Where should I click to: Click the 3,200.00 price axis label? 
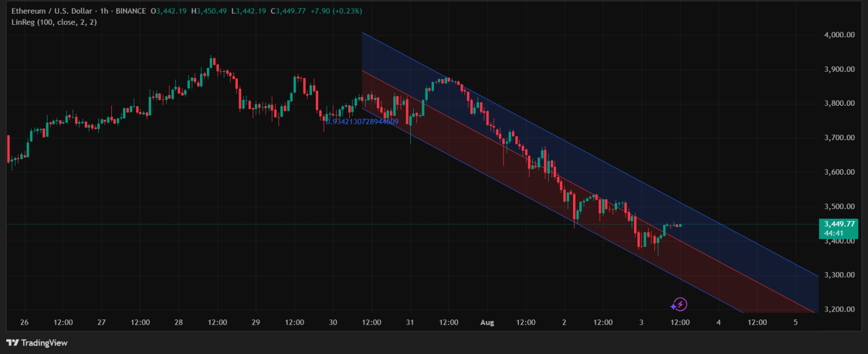tap(839, 310)
